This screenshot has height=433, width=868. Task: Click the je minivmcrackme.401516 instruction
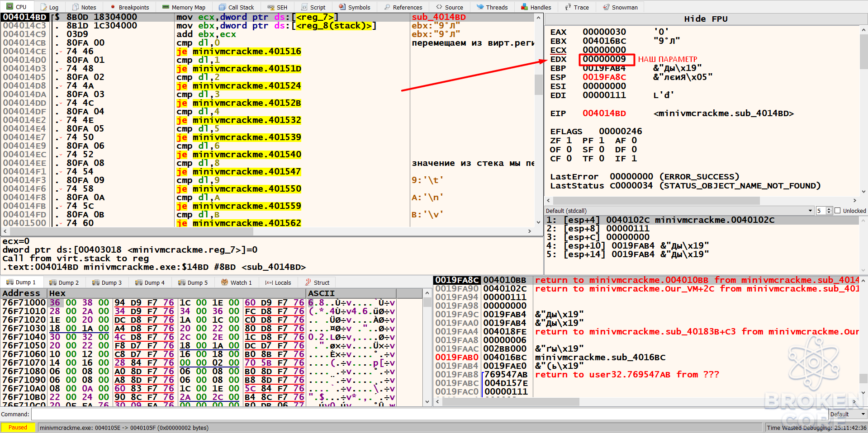[x=239, y=52]
